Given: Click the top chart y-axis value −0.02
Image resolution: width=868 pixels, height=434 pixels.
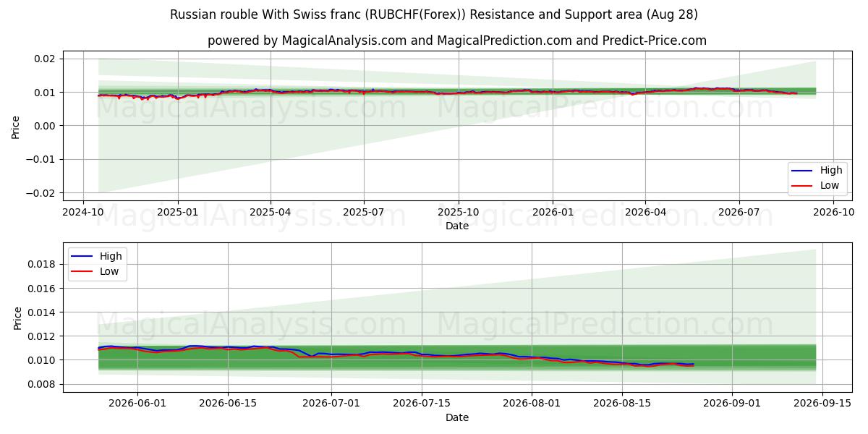Looking at the screenshot, I should pos(42,193).
